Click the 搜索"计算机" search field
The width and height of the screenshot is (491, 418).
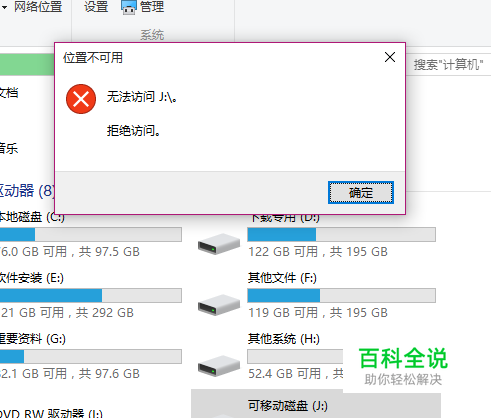448,64
